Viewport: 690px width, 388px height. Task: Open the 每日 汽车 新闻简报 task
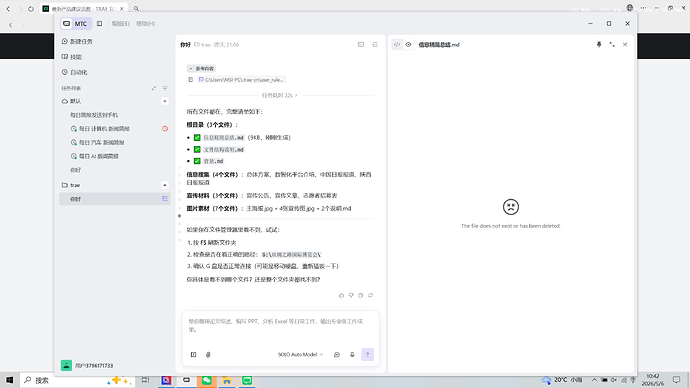point(101,143)
